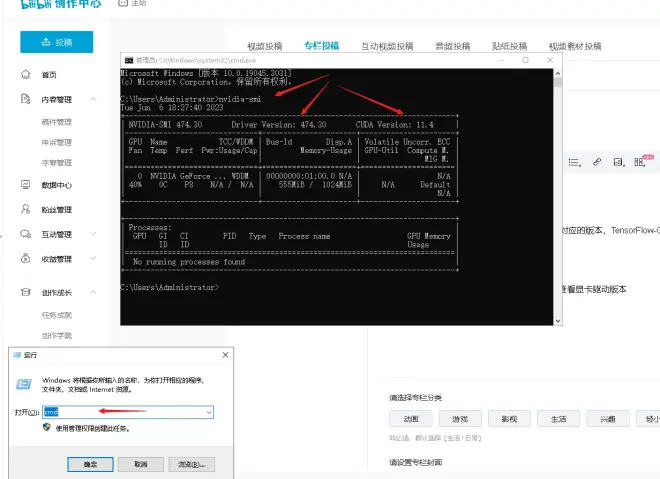Click the 收益管理 money bag icon
Image resolution: width=660 pixels, height=479 pixels.
coord(25,258)
